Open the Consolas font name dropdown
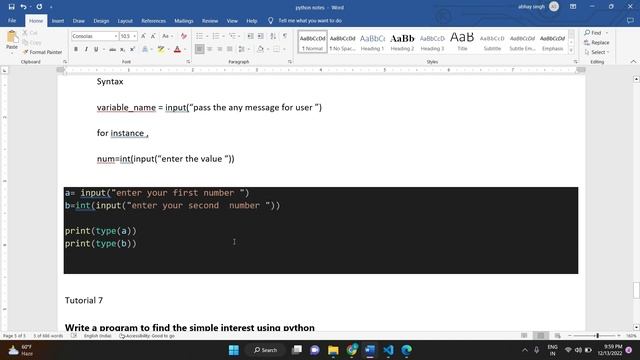Image resolution: width=640 pixels, height=360 pixels. click(116, 36)
